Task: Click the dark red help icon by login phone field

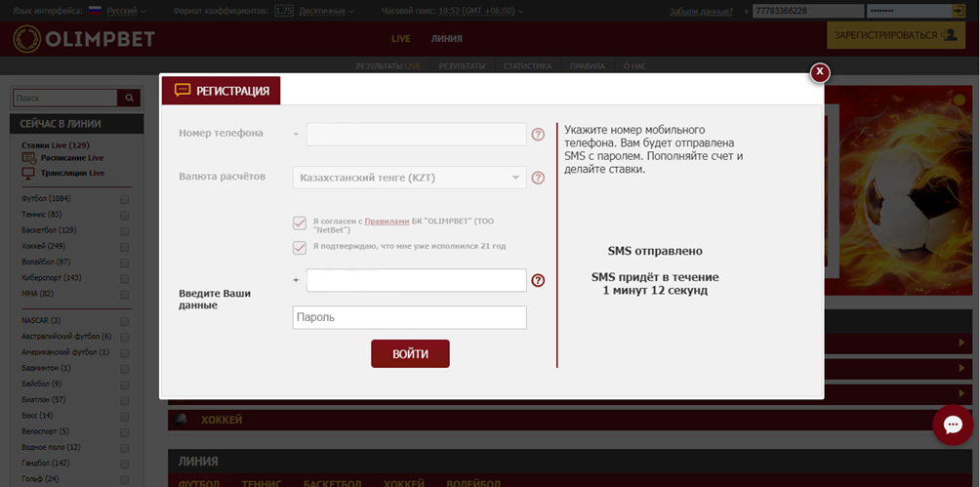Action: 538,281
